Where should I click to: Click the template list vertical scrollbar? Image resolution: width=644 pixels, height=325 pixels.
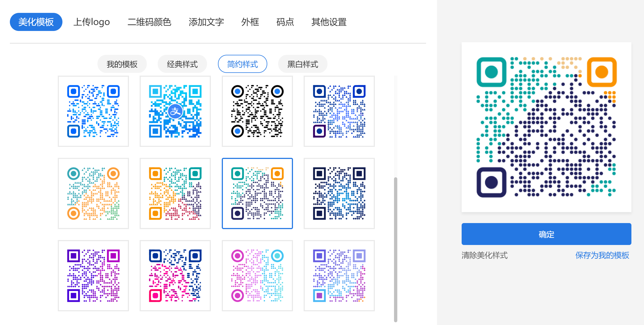(x=395, y=249)
